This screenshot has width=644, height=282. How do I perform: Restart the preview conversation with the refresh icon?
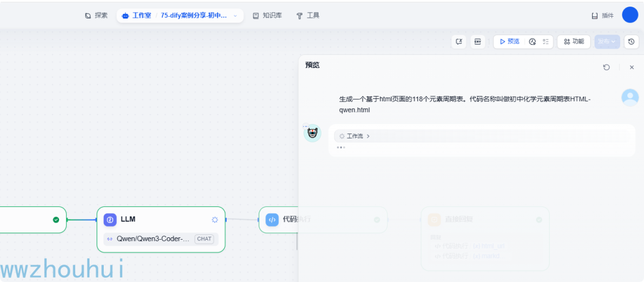[606, 67]
